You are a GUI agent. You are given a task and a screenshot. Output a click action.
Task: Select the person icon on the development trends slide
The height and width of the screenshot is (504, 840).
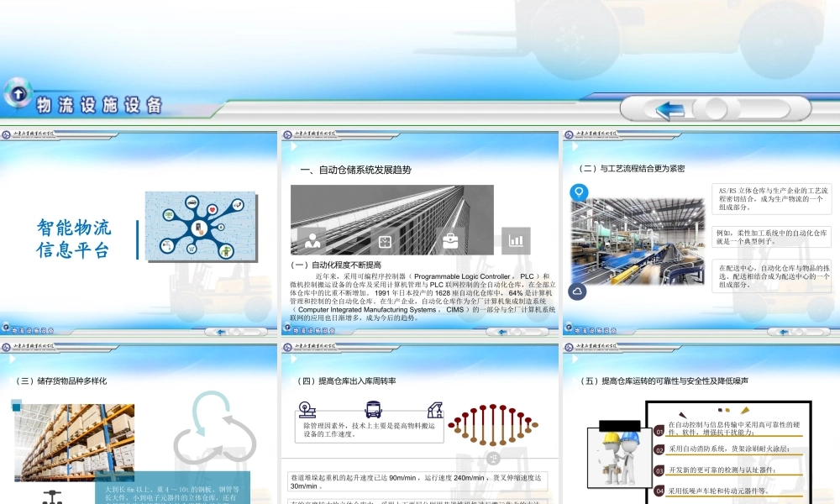(312, 241)
